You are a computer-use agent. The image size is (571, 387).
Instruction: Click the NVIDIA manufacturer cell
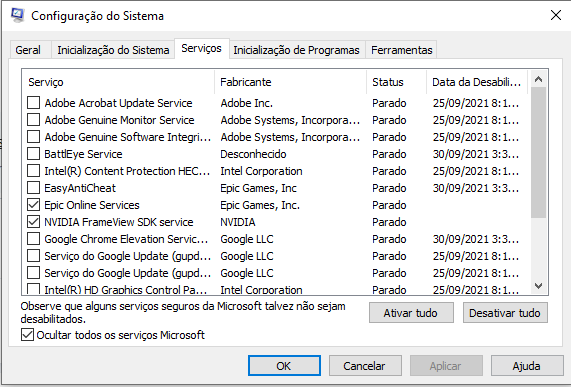click(238, 222)
